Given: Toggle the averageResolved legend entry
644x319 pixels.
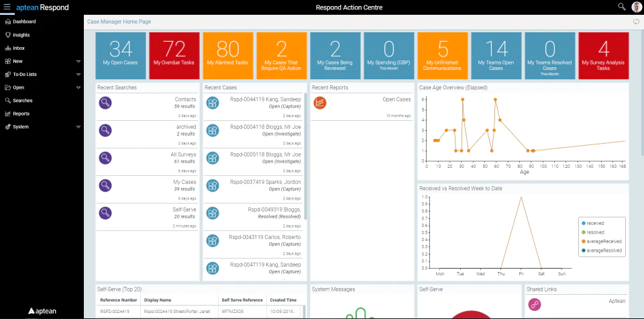Looking at the screenshot, I should pyautogui.click(x=601, y=250).
